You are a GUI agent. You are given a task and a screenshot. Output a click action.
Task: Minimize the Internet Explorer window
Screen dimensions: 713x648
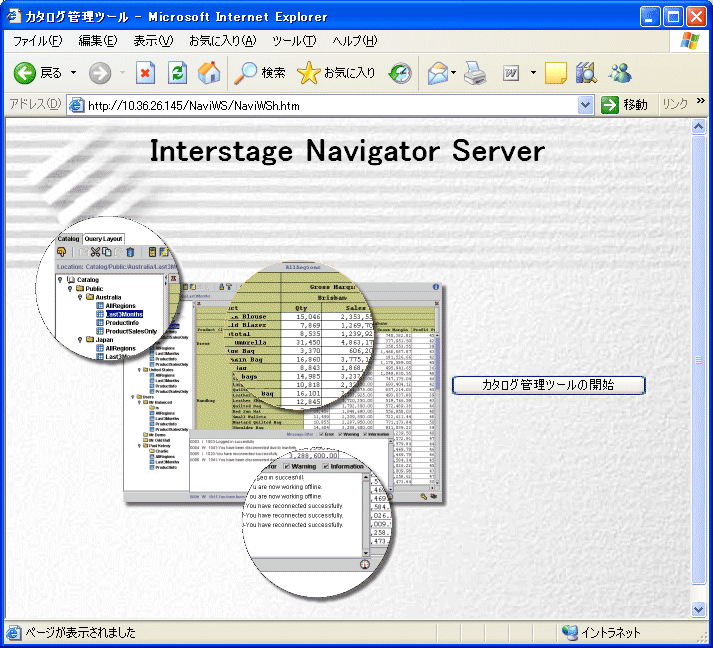650,17
